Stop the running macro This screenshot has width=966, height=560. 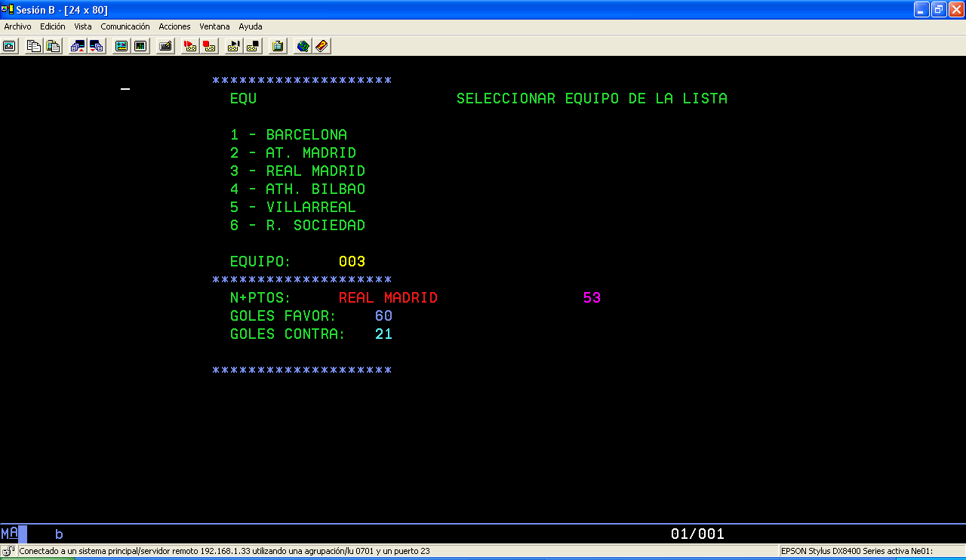click(251, 45)
